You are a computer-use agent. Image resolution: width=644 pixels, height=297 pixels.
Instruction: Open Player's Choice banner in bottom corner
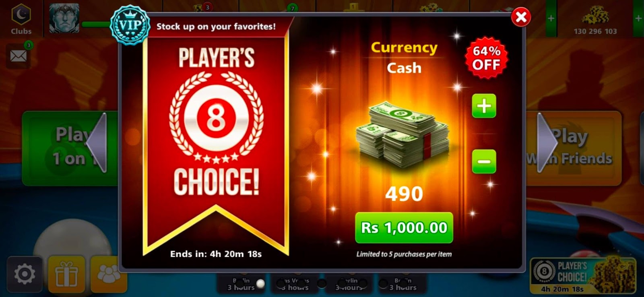[x=583, y=275]
